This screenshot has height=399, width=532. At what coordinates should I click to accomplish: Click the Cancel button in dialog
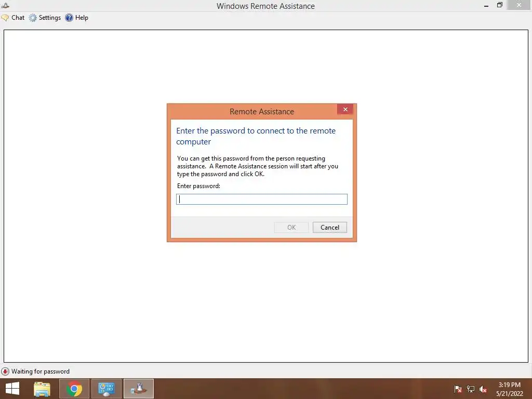[330, 228]
